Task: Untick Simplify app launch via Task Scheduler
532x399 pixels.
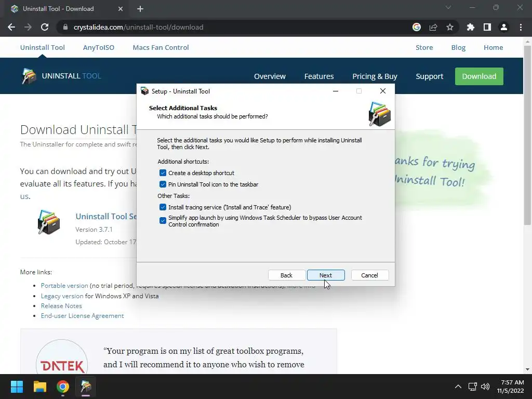Action: (163, 220)
